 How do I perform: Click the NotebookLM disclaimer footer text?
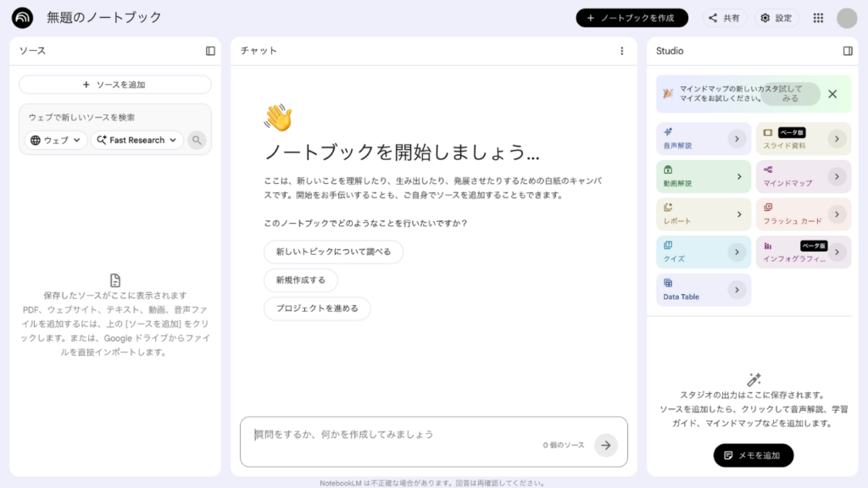[432, 483]
